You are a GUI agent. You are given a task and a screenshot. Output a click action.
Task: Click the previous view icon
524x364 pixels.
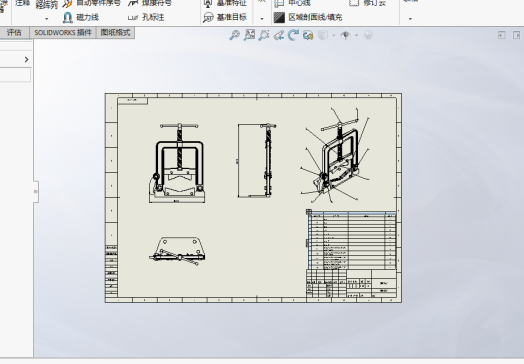264,35
